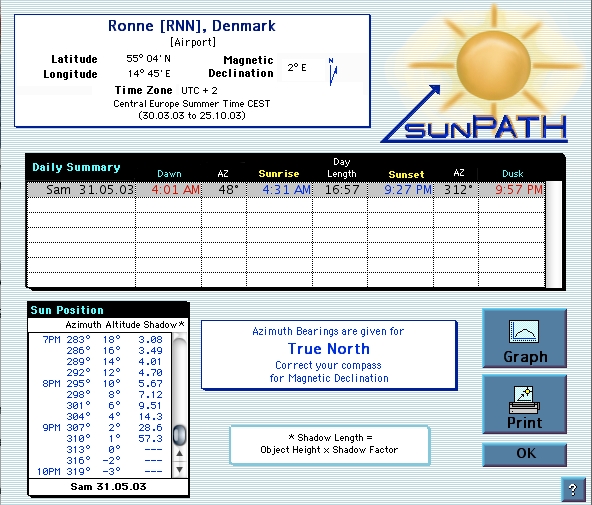The image size is (592, 505).
Task: Grab the Sun Position scrollbar thumb
Action: point(179,435)
